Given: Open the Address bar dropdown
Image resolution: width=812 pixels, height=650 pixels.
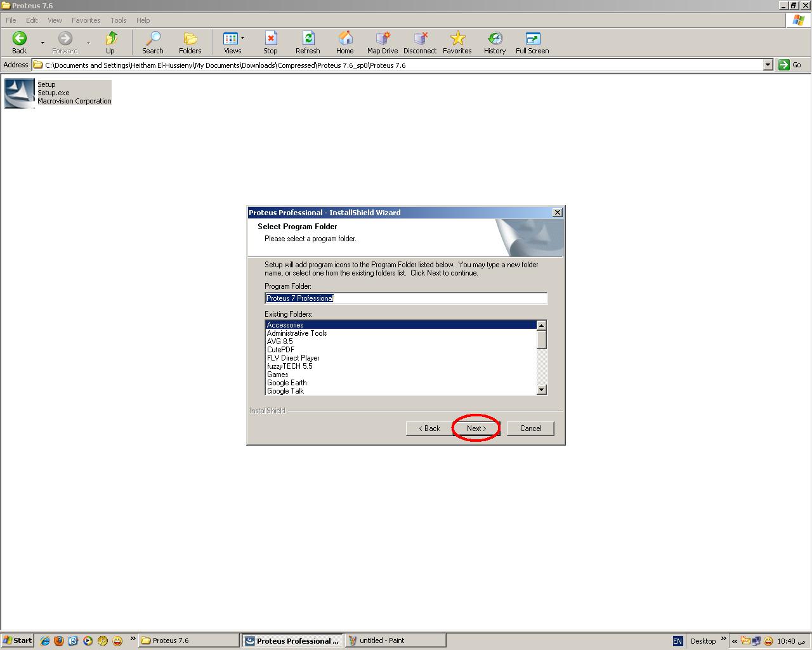Looking at the screenshot, I should pos(768,65).
